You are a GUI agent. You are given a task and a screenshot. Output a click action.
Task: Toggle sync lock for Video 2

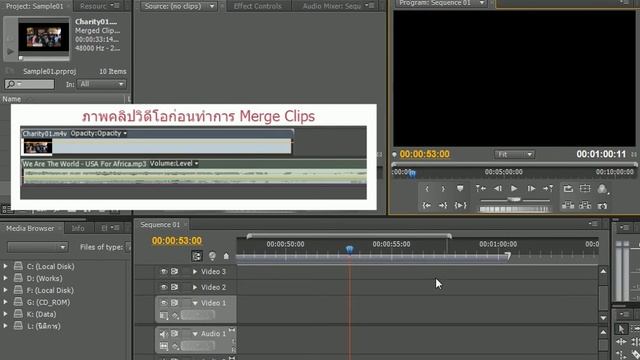coord(175,287)
